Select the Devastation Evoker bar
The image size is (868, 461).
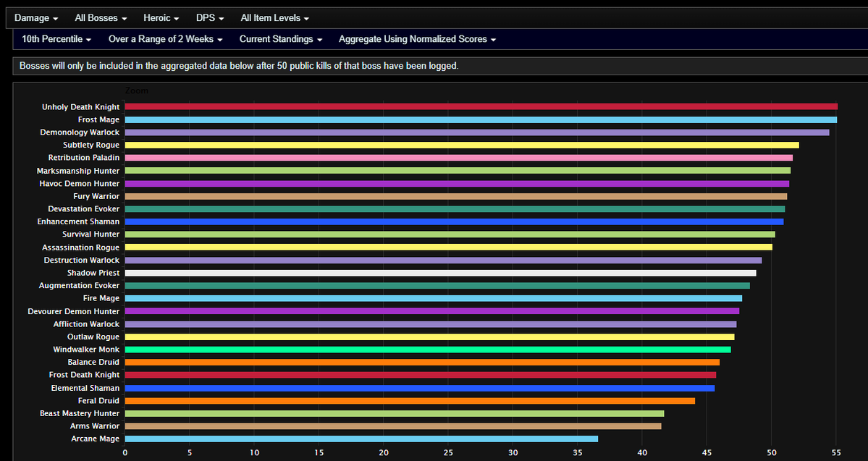(455, 209)
